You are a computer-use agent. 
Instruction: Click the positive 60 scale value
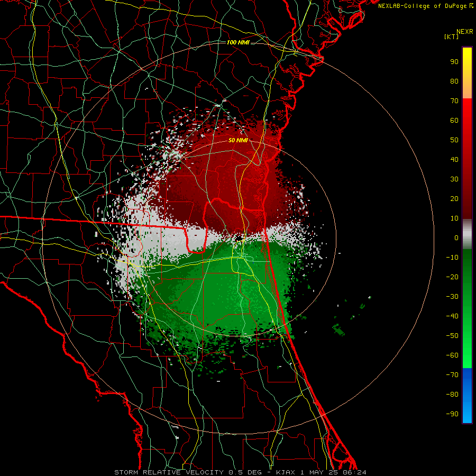(454, 120)
